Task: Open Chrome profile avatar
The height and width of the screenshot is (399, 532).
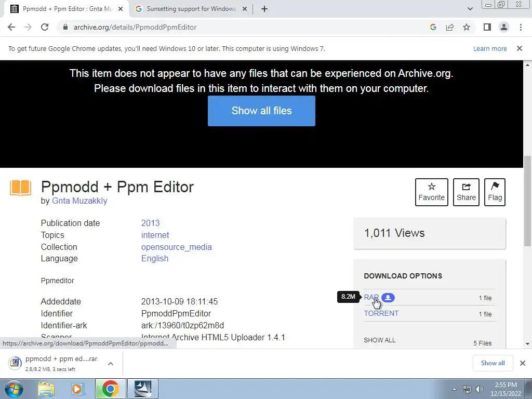Action: click(504, 27)
